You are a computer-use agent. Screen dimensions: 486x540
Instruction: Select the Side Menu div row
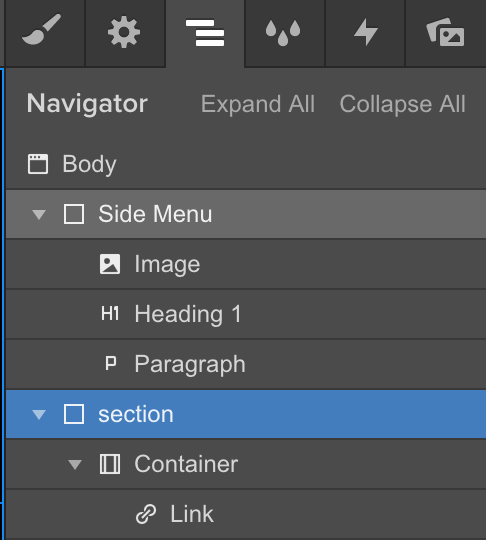pos(246,214)
